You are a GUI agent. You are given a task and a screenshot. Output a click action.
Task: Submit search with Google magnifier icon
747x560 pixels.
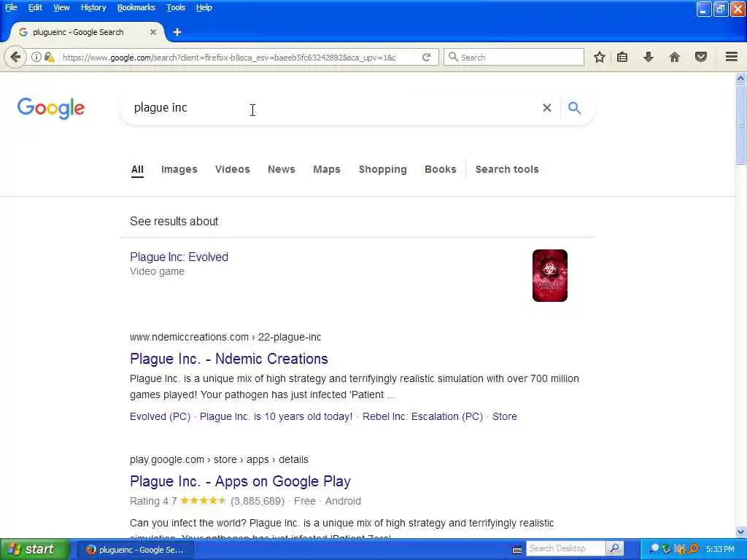575,108
